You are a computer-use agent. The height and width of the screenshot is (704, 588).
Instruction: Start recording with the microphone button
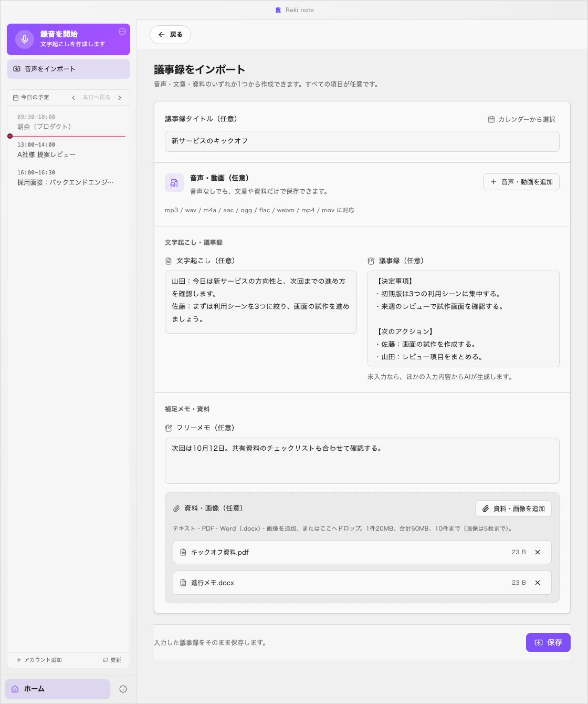pos(68,39)
